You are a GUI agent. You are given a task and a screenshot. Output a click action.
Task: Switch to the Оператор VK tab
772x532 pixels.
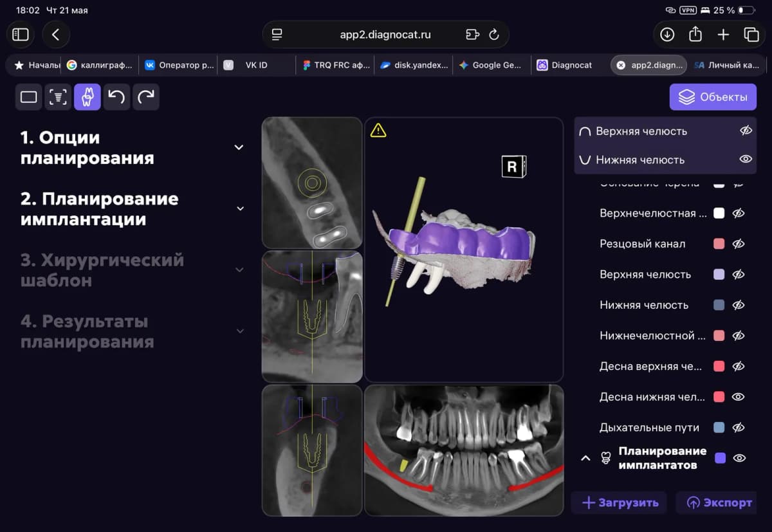coord(179,65)
